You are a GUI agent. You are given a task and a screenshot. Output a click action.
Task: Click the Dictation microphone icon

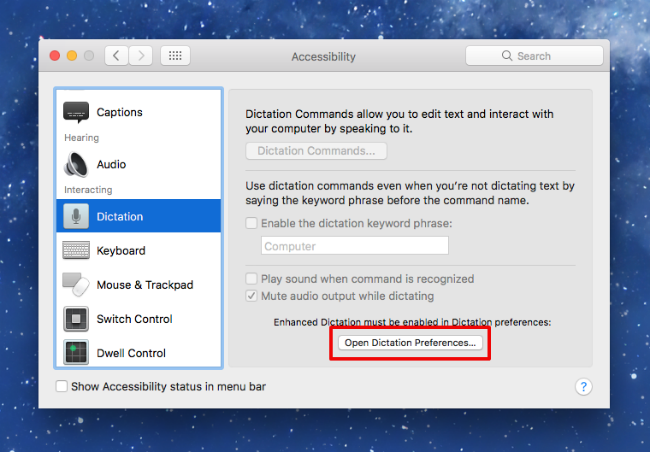pyautogui.click(x=76, y=216)
